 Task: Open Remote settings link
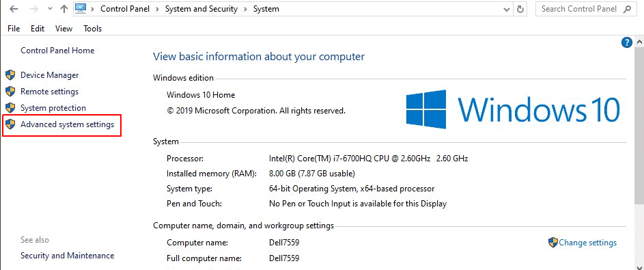point(49,91)
